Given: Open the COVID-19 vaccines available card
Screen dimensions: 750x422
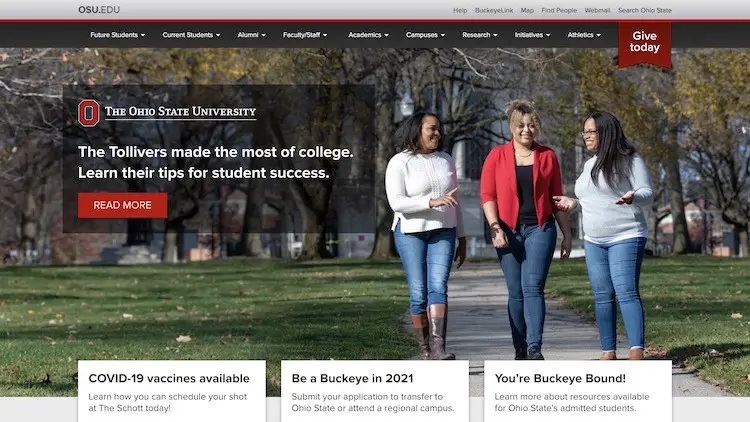Looking at the screenshot, I should pos(172,391).
